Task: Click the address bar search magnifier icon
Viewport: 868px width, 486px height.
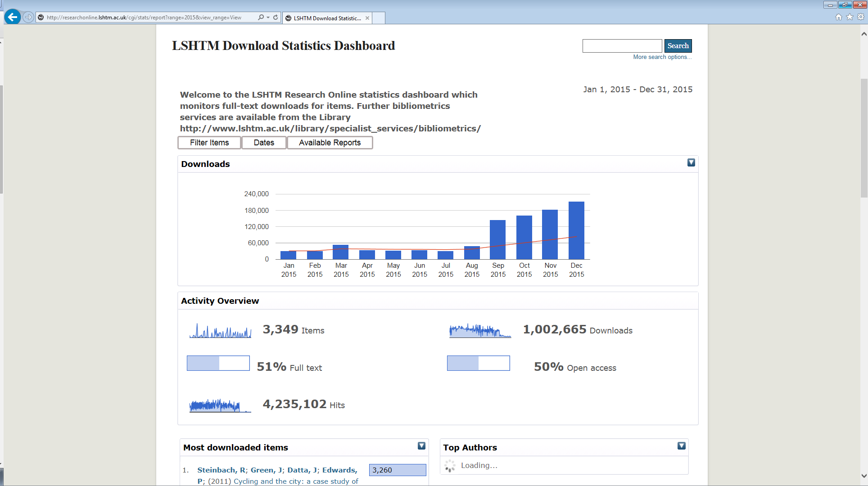Action: tap(261, 17)
